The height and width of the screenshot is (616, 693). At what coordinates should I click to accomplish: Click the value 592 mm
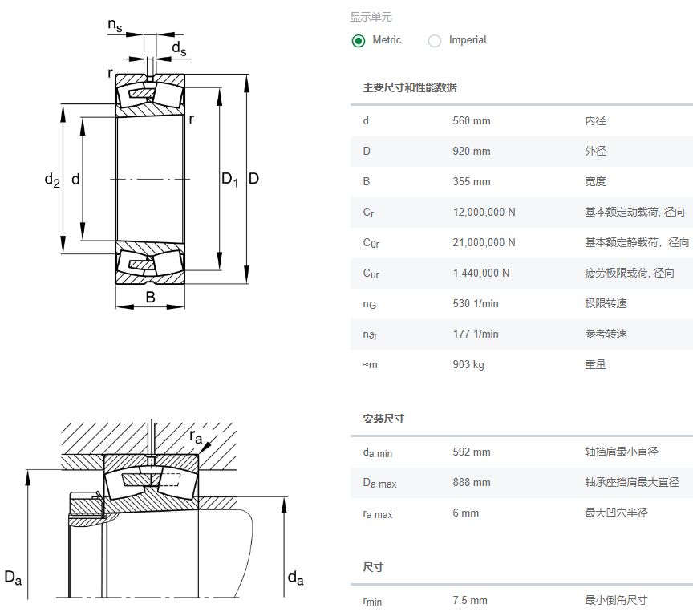471,452
